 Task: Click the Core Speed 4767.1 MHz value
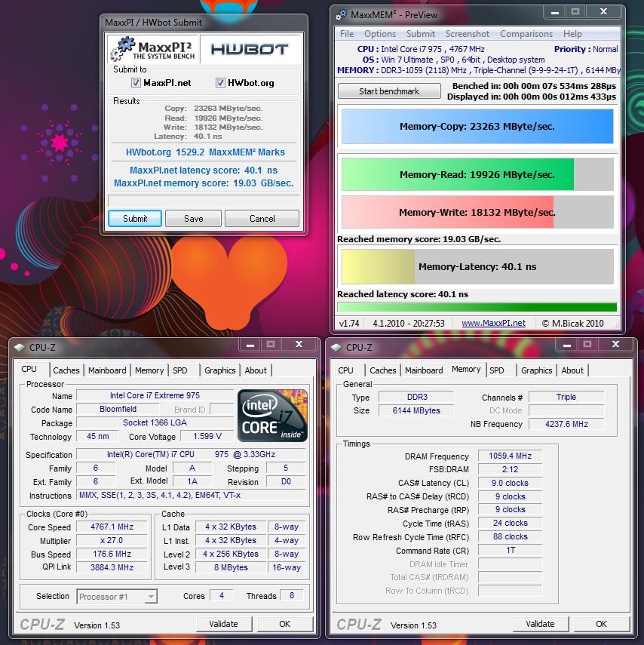click(x=112, y=527)
